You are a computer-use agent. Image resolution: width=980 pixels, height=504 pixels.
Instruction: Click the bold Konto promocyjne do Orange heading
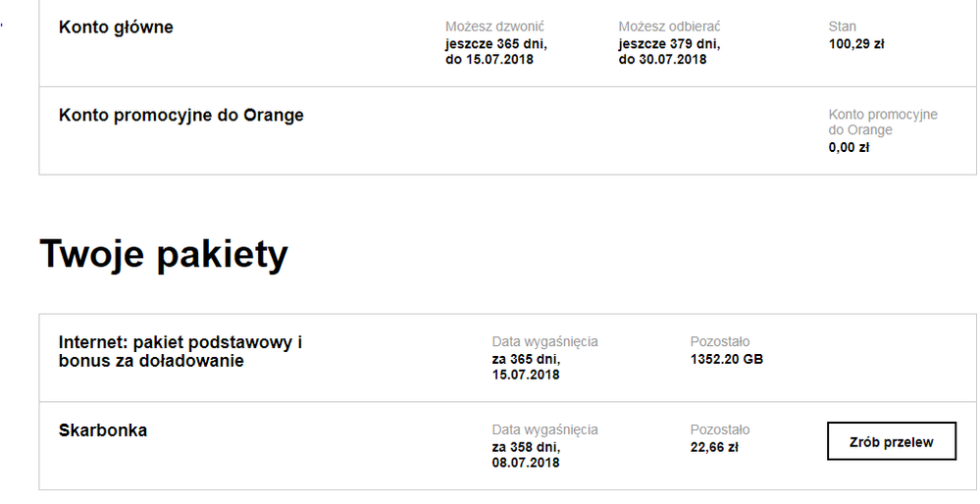click(181, 116)
